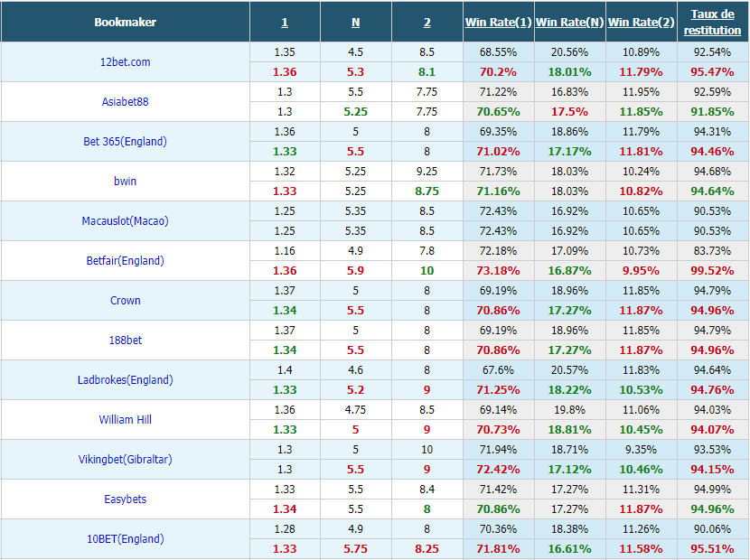Click bwin's 9.25 away odds
Screen dimensions: 750x560
pos(427,172)
